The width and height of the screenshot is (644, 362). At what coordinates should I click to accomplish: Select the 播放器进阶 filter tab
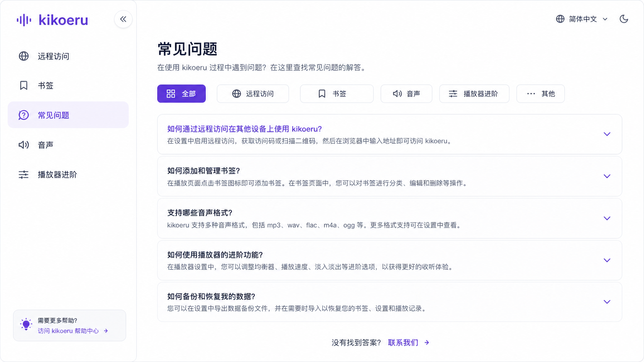[x=474, y=94]
